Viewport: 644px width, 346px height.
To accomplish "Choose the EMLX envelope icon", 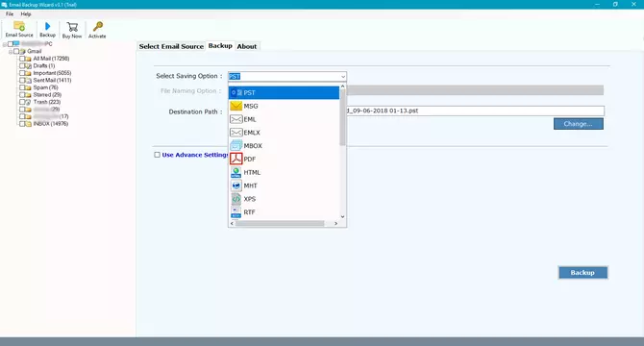I will (236, 133).
